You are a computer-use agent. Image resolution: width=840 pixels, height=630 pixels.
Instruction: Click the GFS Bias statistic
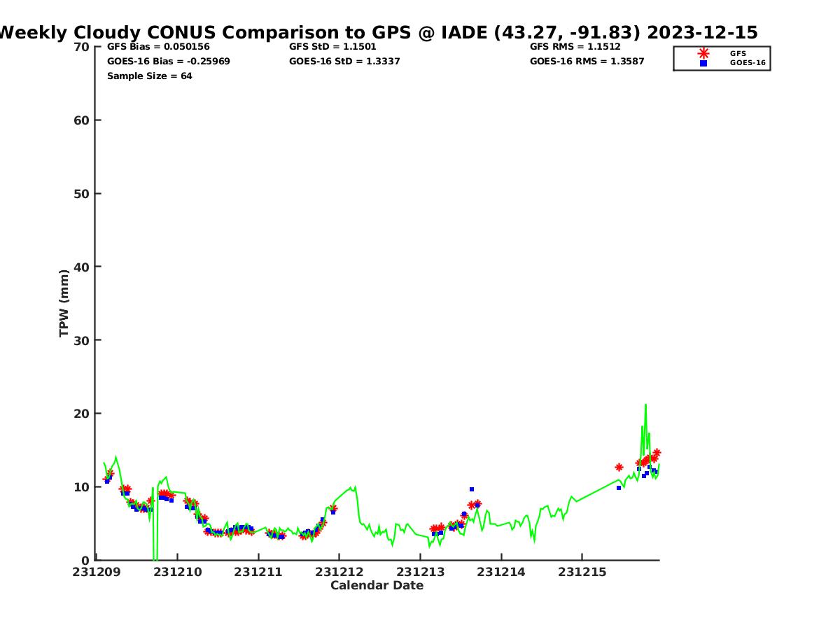pyautogui.click(x=158, y=47)
